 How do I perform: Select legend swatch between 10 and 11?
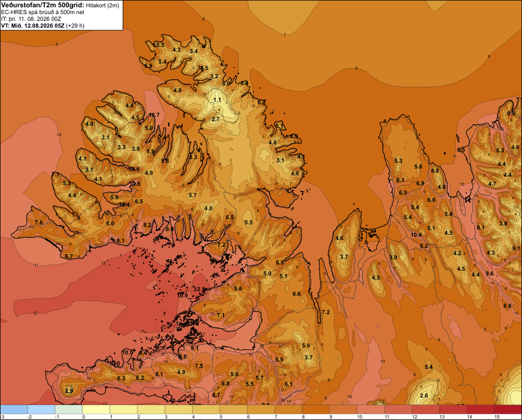[x=371, y=410]
